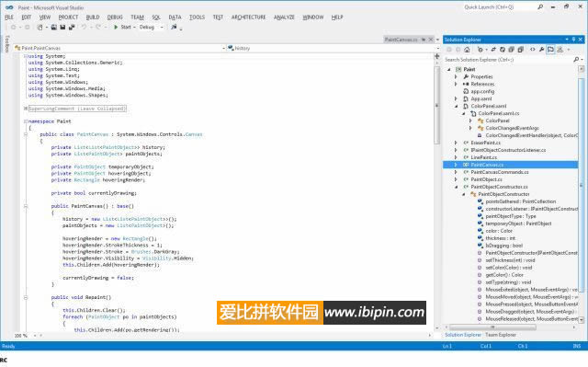Image resolution: width=588 pixels, height=367 pixels.
Task: Open the FILE menu
Action: click(x=9, y=17)
